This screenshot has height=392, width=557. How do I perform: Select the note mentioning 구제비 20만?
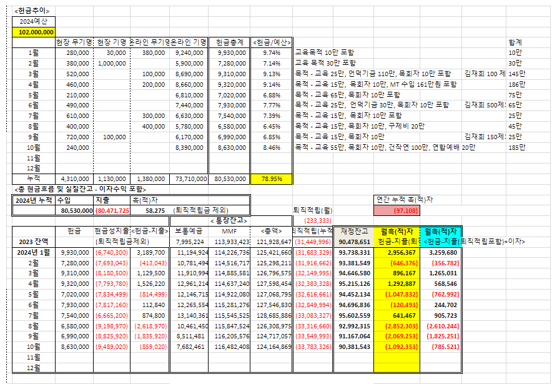click(360, 127)
